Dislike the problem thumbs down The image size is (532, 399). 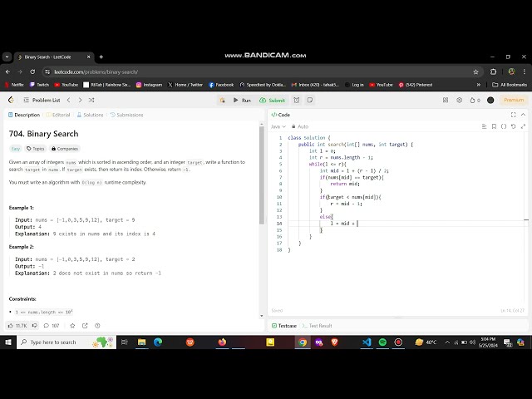click(x=35, y=326)
